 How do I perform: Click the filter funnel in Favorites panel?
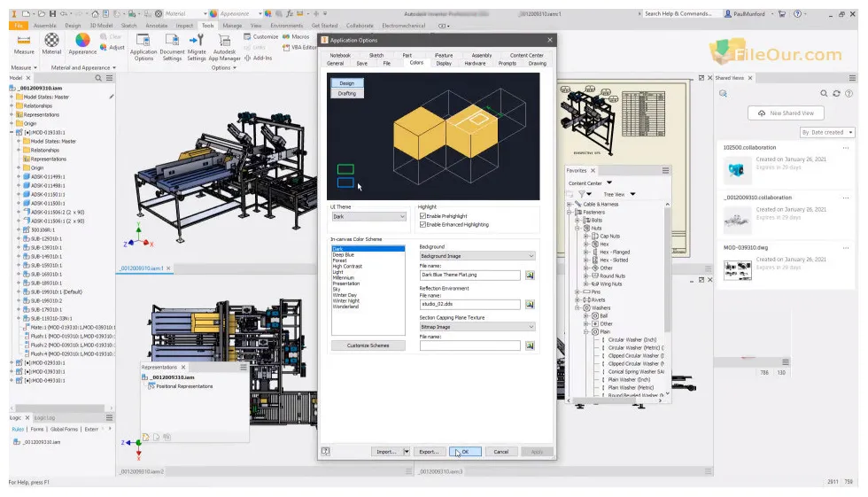(582, 194)
